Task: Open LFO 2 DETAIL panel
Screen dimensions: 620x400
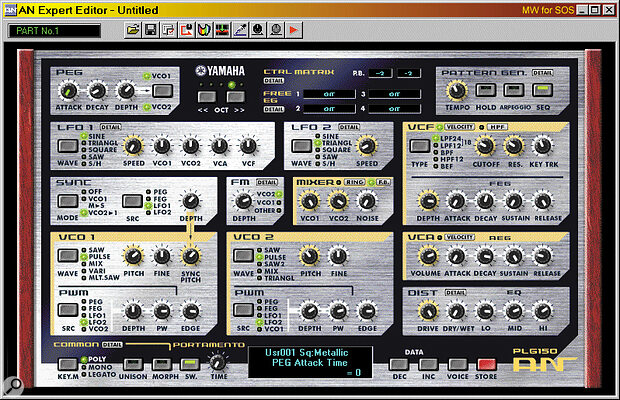Action: pos(349,127)
